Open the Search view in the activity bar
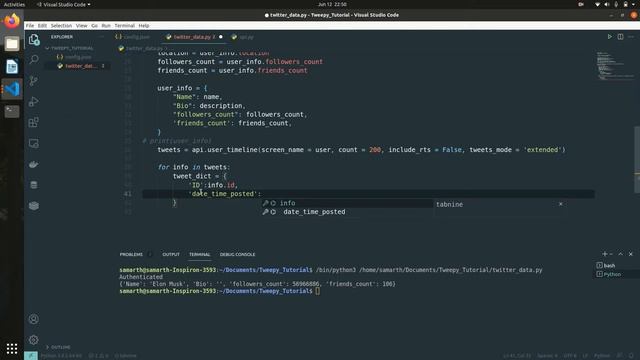Viewport: 640px width, 360px height. (x=34, y=60)
